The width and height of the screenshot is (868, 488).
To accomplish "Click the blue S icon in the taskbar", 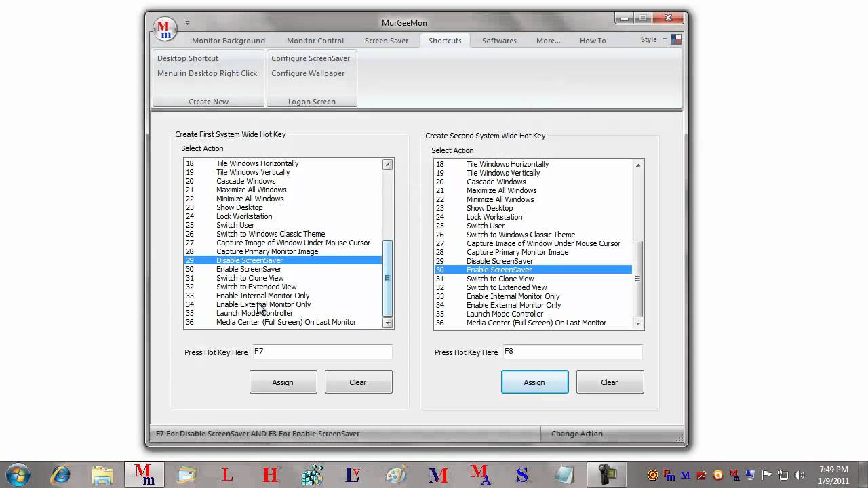I will (521, 474).
